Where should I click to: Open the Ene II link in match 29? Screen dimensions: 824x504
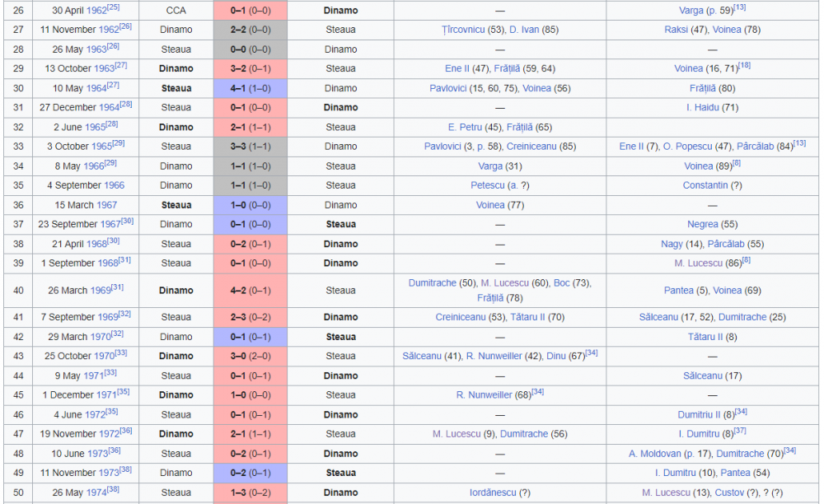tap(456, 68)
